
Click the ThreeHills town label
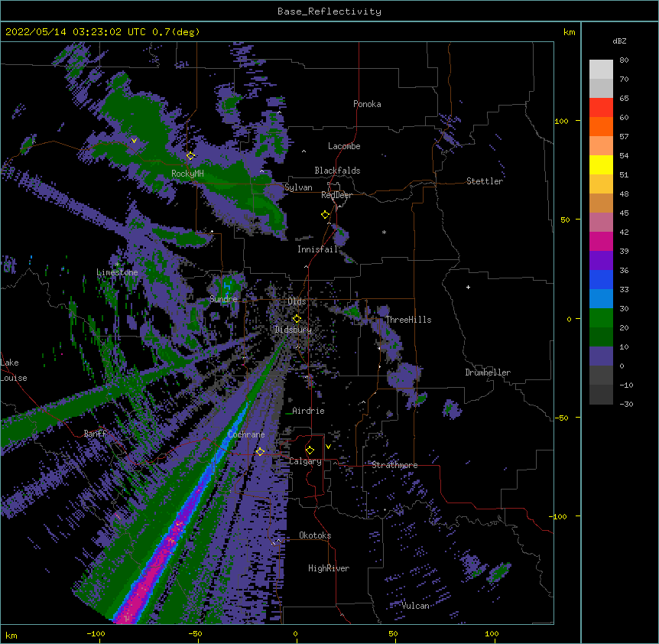coord(408,320)
